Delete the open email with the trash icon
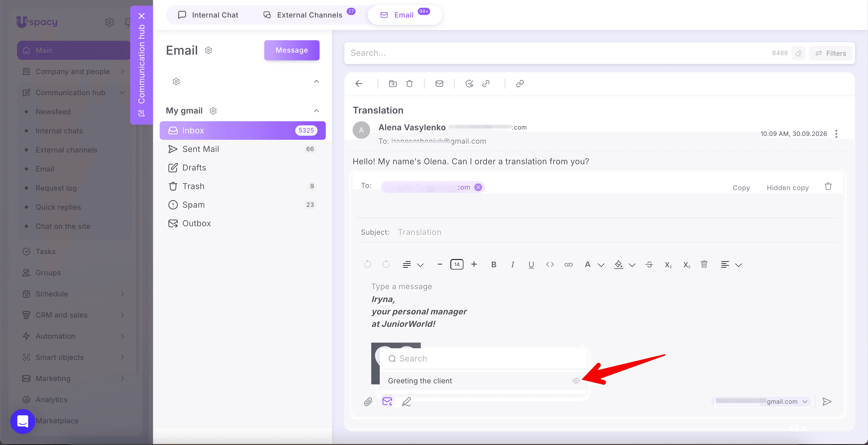Image resolution: width=868 pixels, height=445 pixels. pyautogui.click(x=409, y=84)
